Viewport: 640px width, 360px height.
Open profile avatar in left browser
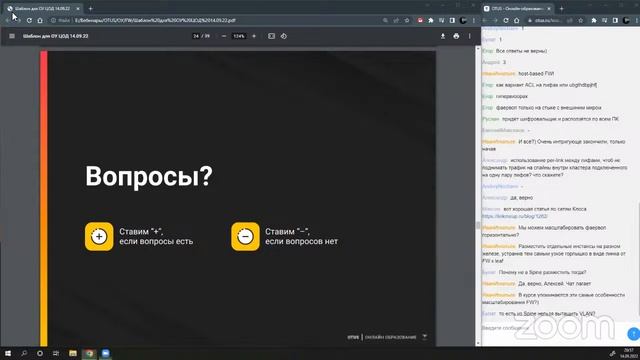pos(463,20)
